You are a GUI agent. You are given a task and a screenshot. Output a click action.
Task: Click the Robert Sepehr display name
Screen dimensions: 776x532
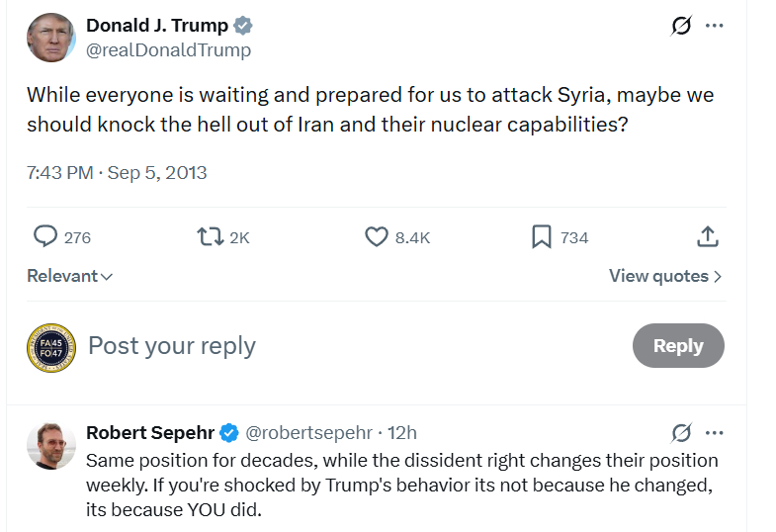pos(150,432)
